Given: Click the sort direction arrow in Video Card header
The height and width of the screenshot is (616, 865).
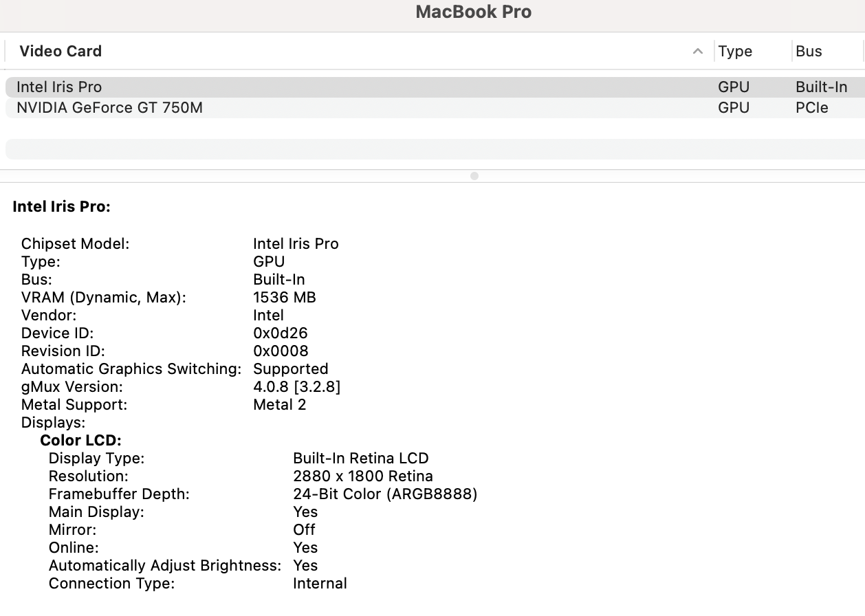Looking at the screenshot, I should click(x=698, y=52).
